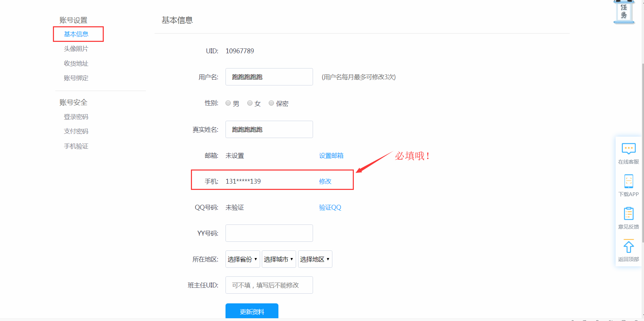Click 设置邮箱 to set email
This screenshot has width=644, height=321.
click(331, 155)
